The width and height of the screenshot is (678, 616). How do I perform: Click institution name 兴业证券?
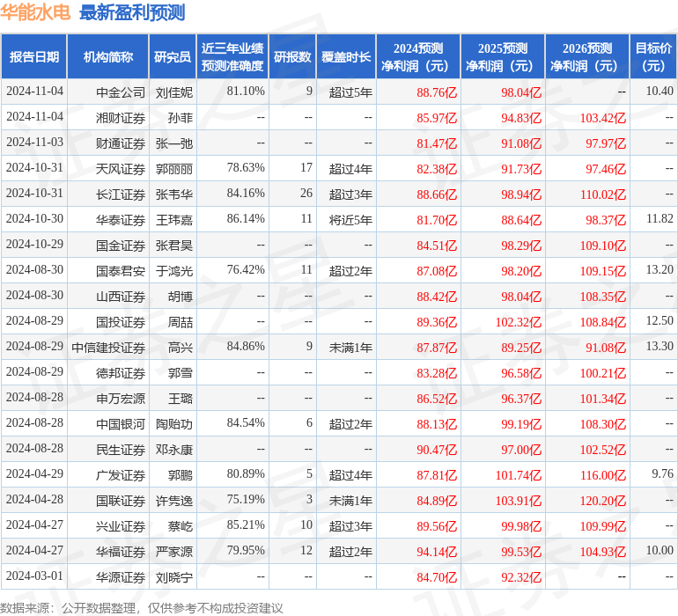coord(121,525)
